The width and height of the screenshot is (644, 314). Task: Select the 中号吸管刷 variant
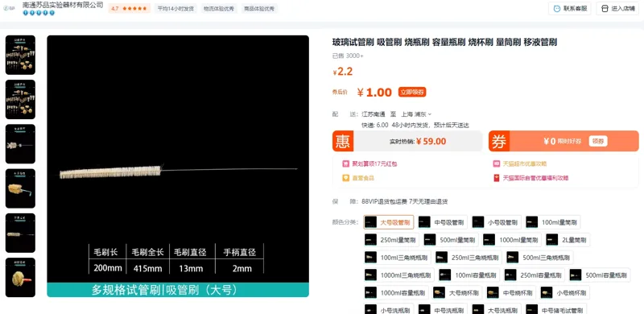click(443, 222)
